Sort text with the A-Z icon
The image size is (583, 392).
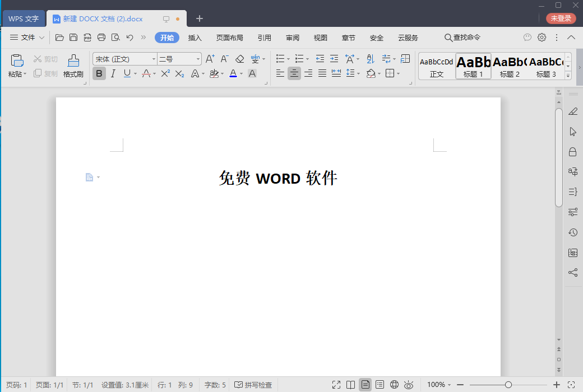click(371, 59)
